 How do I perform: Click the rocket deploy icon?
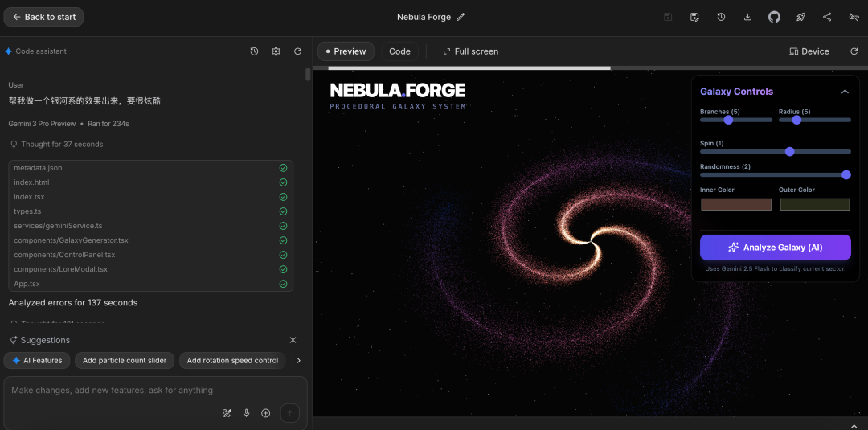(x=800, y=17)
